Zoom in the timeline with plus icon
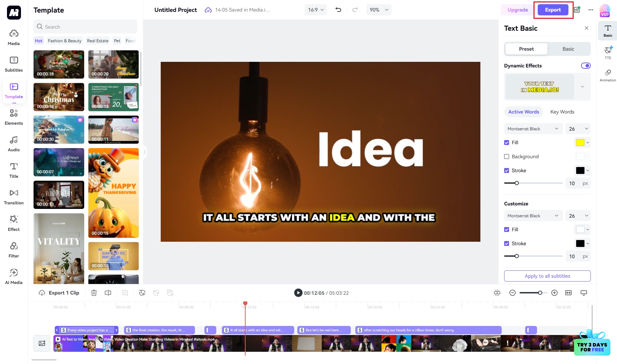 tap(554, 293)
